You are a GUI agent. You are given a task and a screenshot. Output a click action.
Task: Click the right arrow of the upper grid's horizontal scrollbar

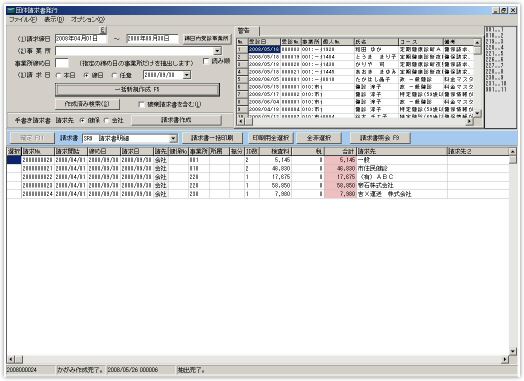pyautogui.click(x=470, y=121)
